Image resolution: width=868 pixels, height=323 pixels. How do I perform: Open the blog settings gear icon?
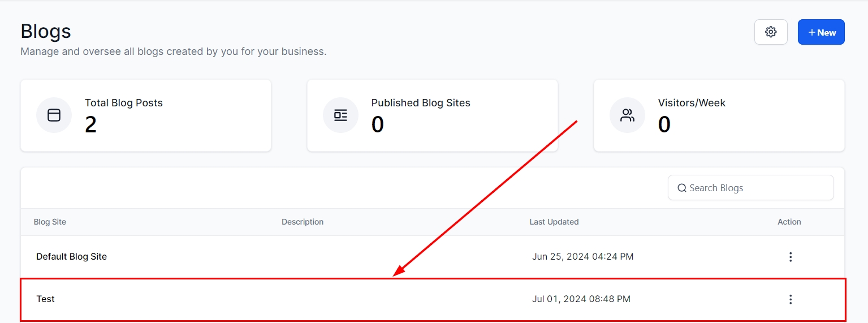tap(771, 32)
